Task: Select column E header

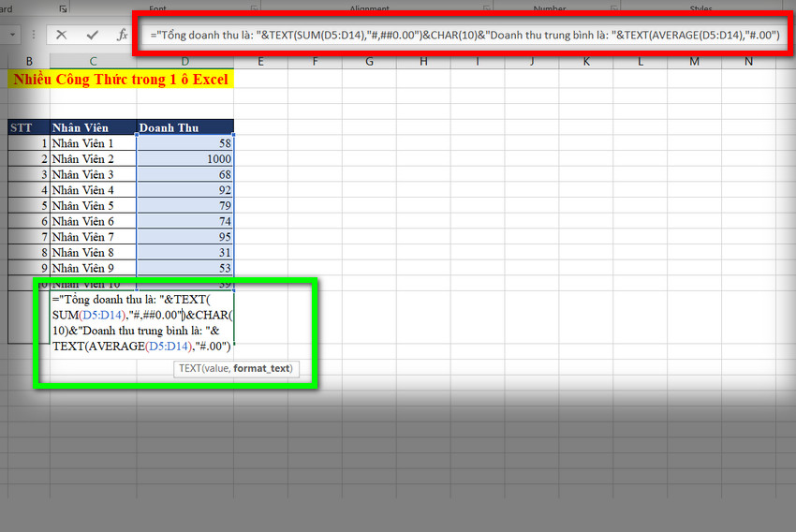Action: point(260,62)
